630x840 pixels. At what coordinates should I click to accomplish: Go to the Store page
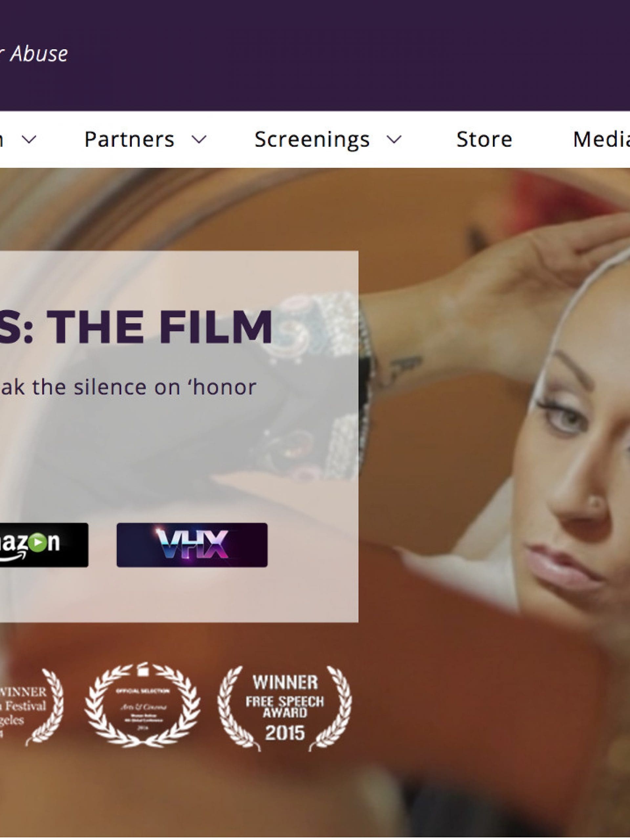coord(484,139)
